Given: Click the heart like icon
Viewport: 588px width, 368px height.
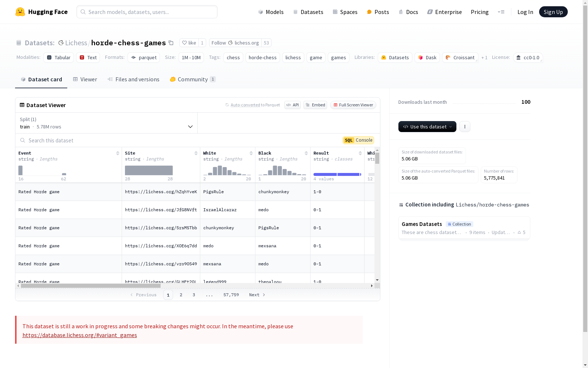Looking at the screenshot, I should (184, 43).
